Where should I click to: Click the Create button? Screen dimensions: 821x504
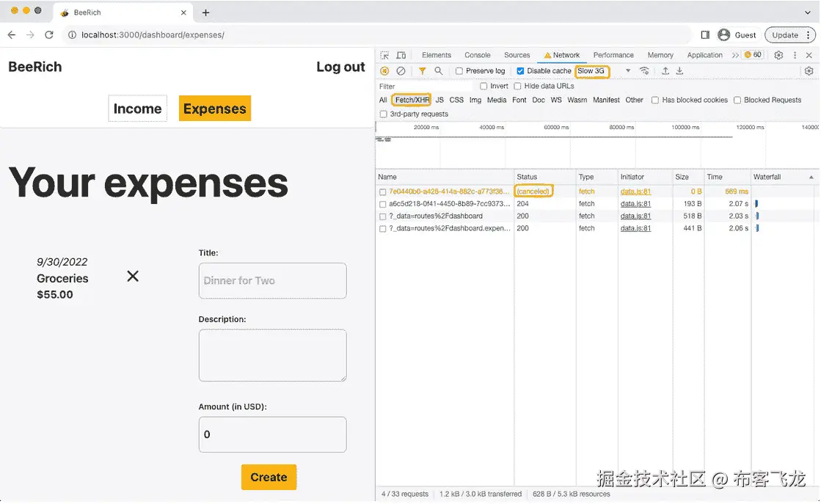[269, 476]
